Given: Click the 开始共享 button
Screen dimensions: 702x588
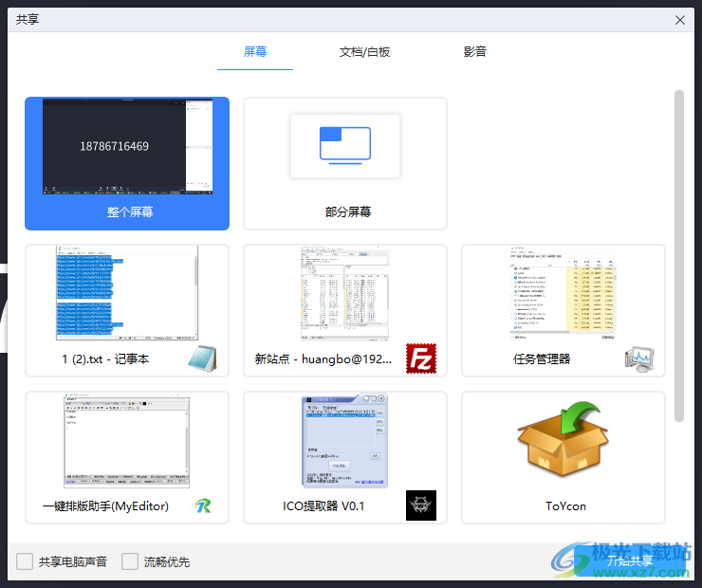Looking at the screenshot, I should (x=630, y=561).
